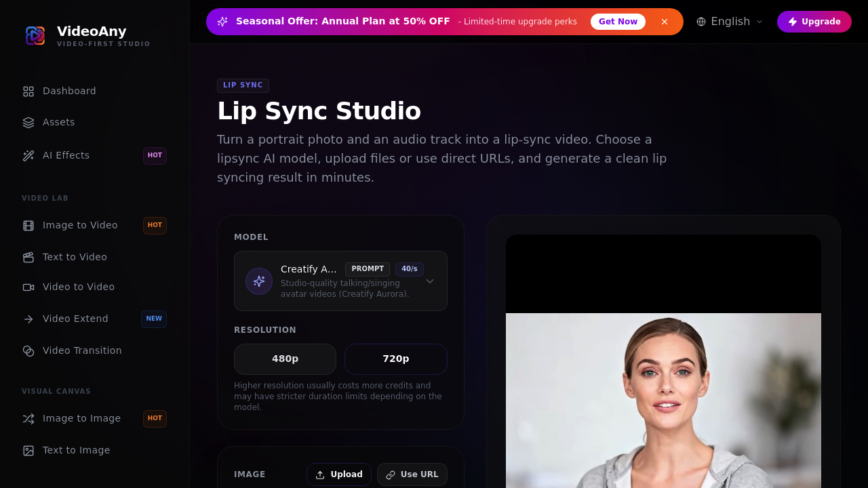Select the 480p resolution option
868x488 pixels.
point(285,359)
